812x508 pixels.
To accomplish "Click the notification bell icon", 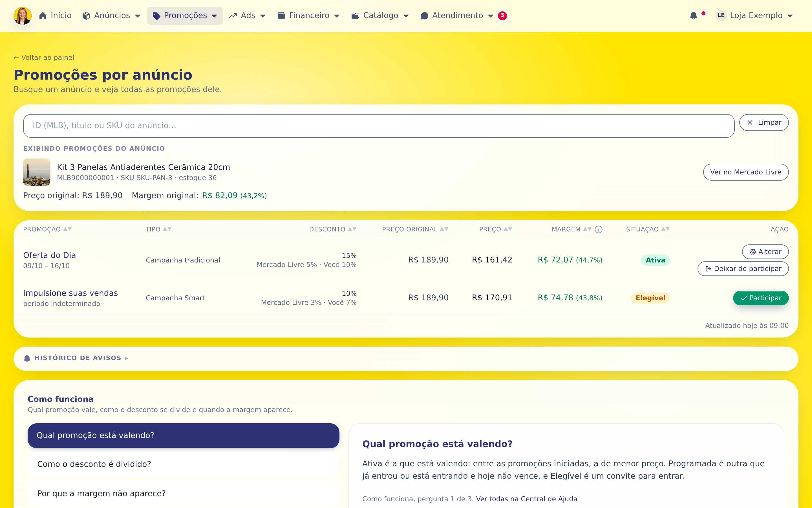I will tap(694, 16).
